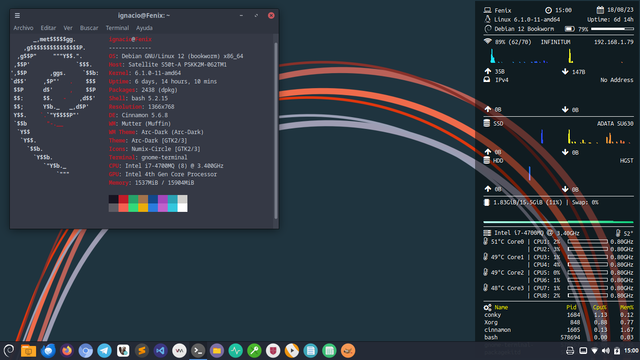Click Debian 12 Bookworm in Conky widget

coord(524,29)
